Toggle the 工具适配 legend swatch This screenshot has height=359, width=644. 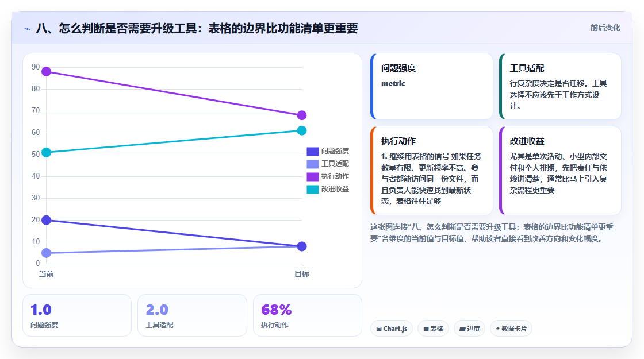(313, 164)
